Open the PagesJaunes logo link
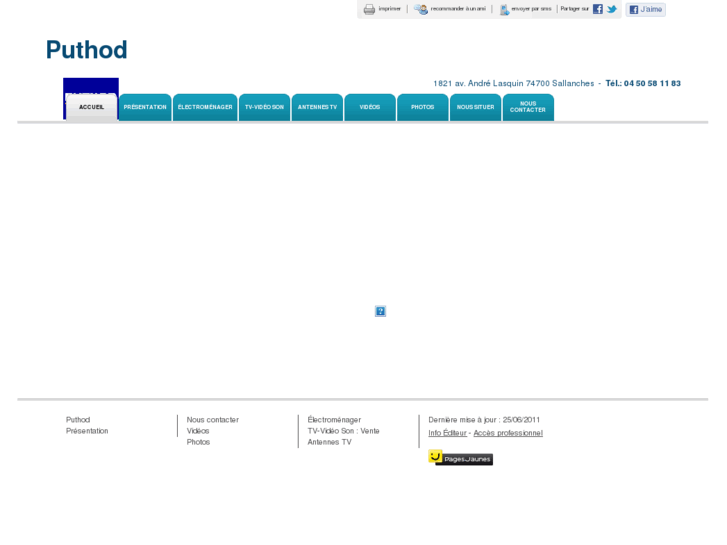This screenshot has height=545, width=727. pos(460,457)
